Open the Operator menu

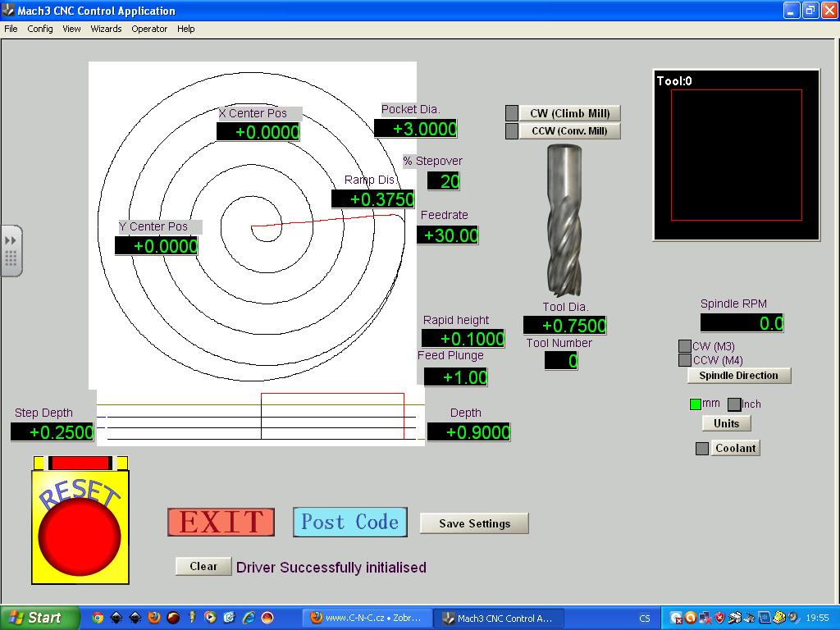pyautogui.click(x=149, y=29)
